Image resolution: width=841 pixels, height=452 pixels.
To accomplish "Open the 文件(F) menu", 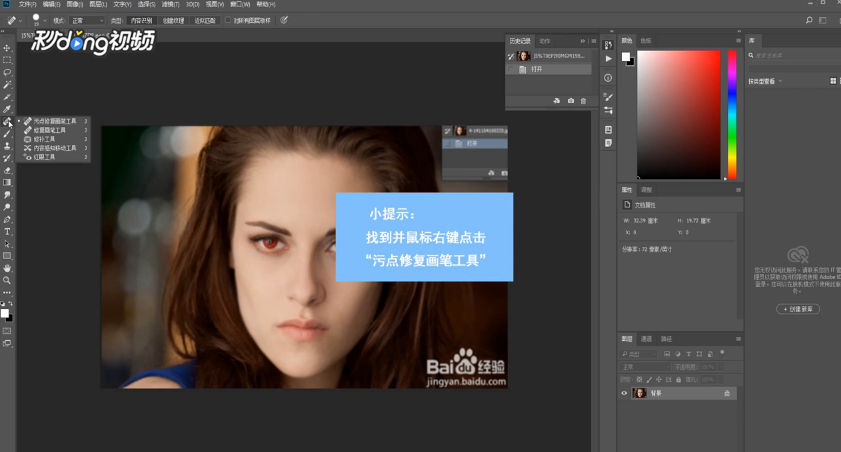I will (x=27, y=4).
